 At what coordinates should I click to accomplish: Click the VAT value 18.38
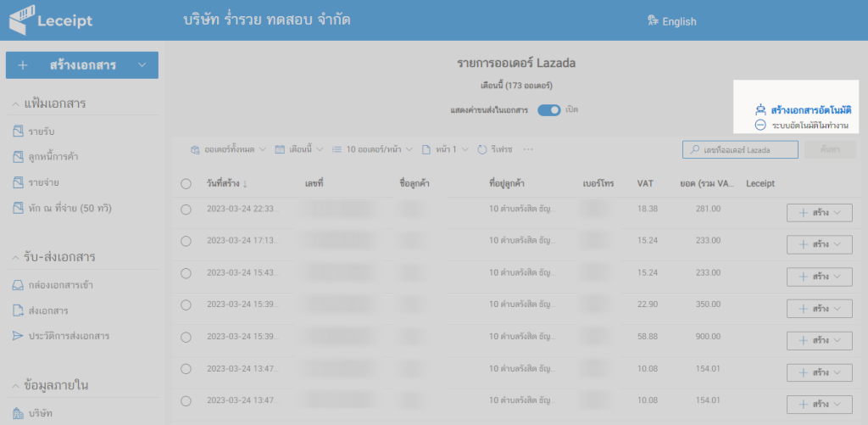[647, 209]
